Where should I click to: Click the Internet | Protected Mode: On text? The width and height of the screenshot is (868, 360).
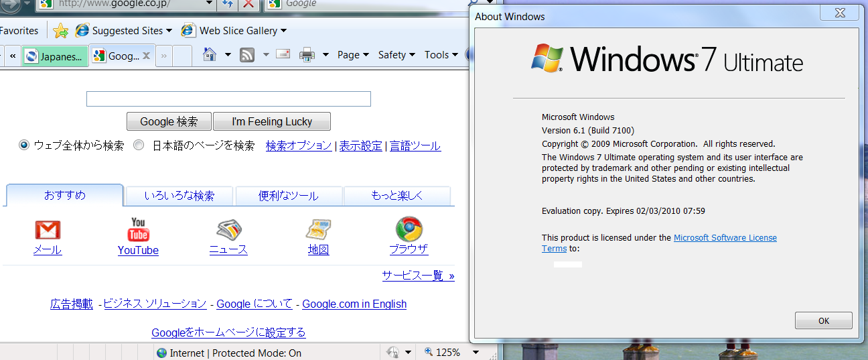coord(235,353)
